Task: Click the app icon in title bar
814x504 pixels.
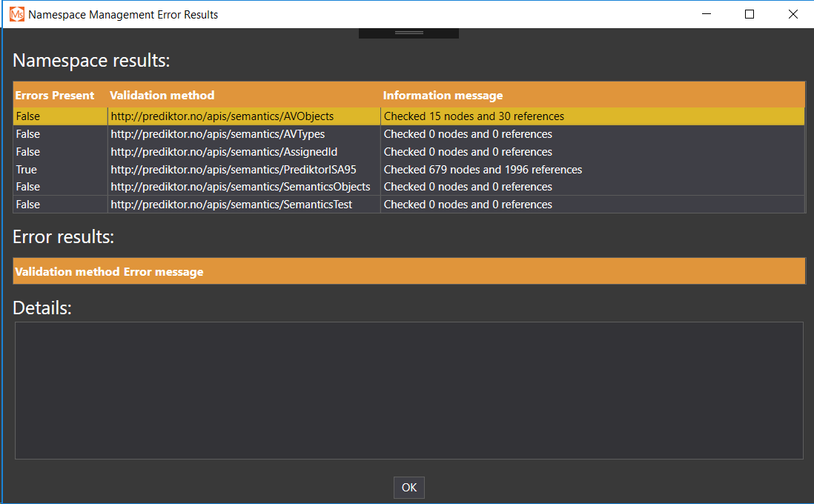Action: click(16, 14)
